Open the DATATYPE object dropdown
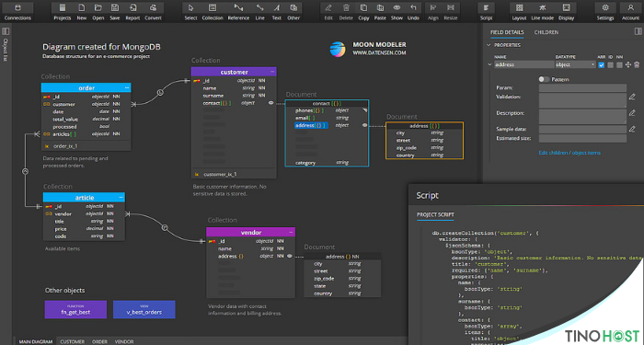Image resolution: width=644 pixels, height=345 pixels. (575, 65)
